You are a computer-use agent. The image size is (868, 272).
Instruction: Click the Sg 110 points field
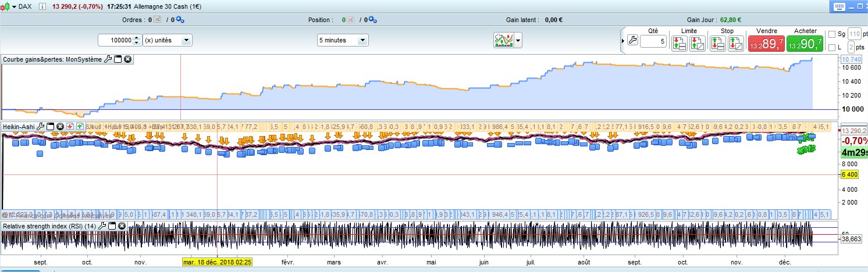pos(853,34)
